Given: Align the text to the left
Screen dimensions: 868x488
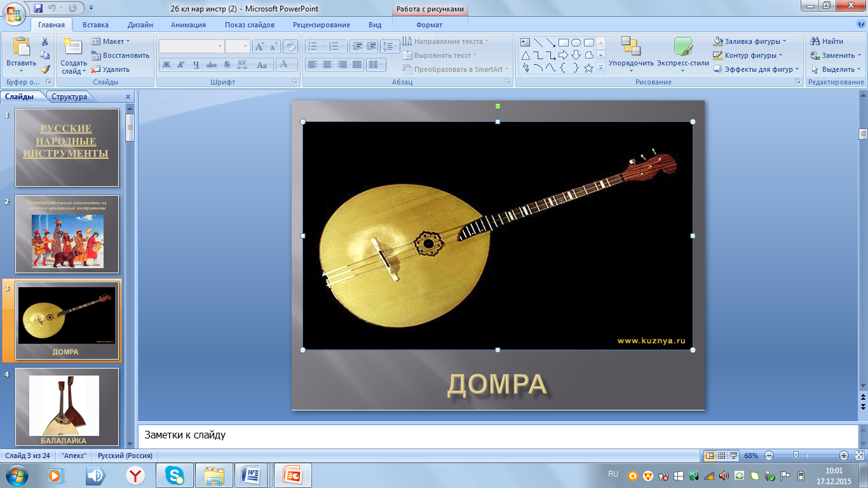Looking at the screenshot, I should tap(312, 64).
